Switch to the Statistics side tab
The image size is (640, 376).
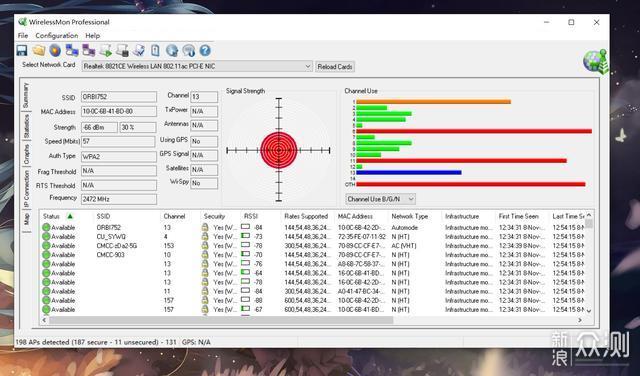26,126
